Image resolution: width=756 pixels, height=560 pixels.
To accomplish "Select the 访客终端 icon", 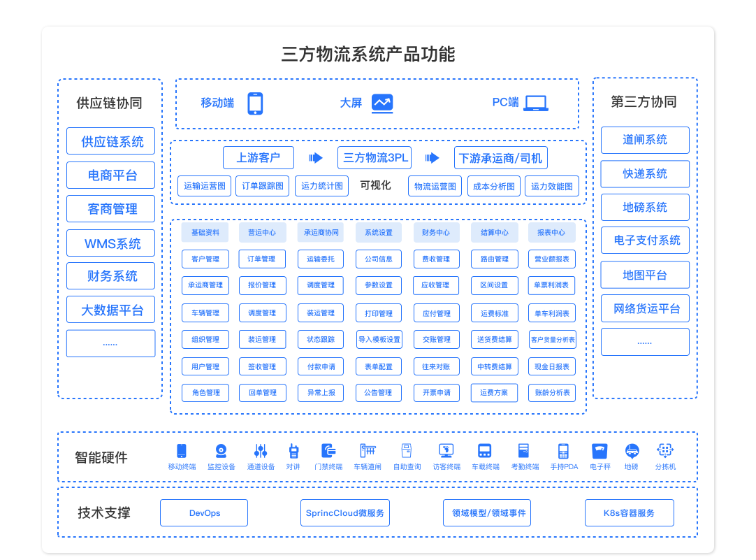I will coord(446,450).
